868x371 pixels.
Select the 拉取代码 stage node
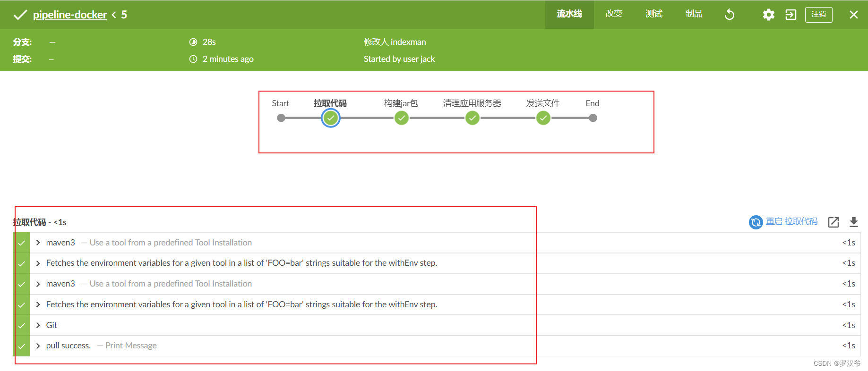pyautogui.click(x=331, y=118)
